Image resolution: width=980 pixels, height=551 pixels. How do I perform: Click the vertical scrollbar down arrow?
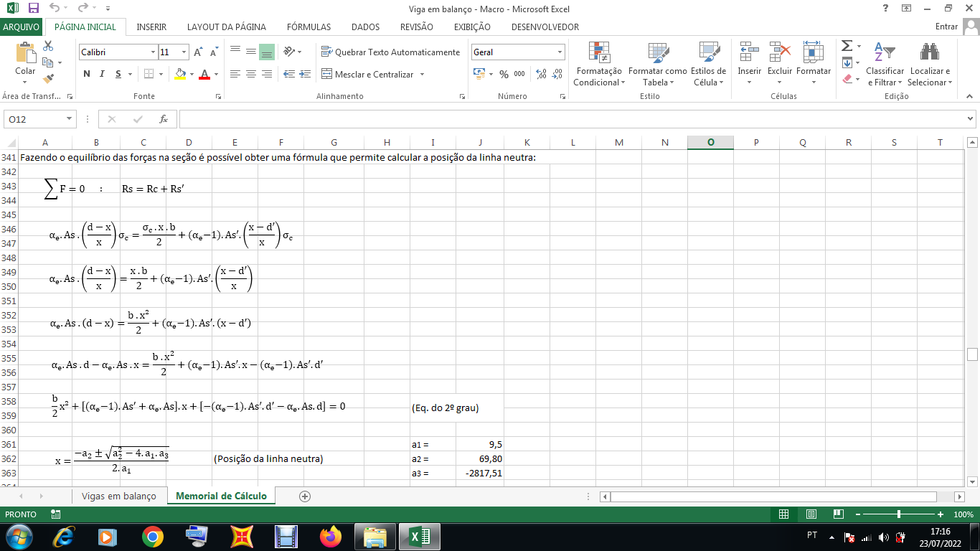tap(973, 481)
